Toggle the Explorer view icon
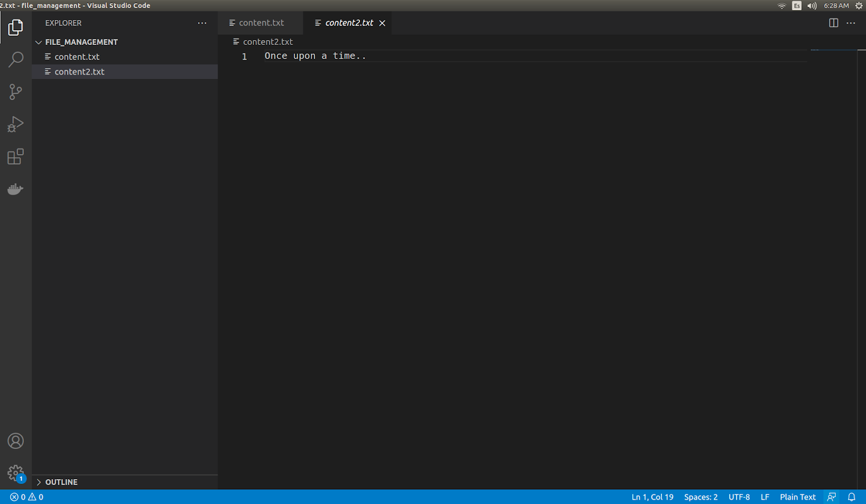Viewport: 866px width, 504px height. (16, 27)
